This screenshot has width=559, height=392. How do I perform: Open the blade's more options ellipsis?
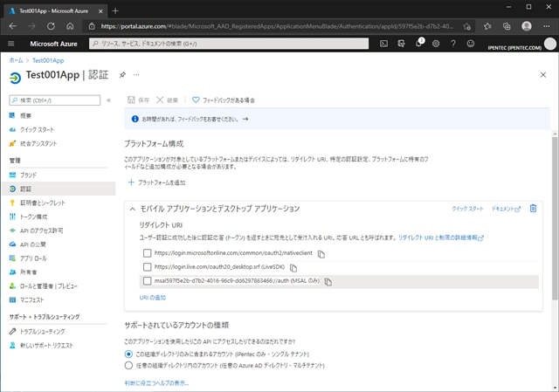(136, 75)
